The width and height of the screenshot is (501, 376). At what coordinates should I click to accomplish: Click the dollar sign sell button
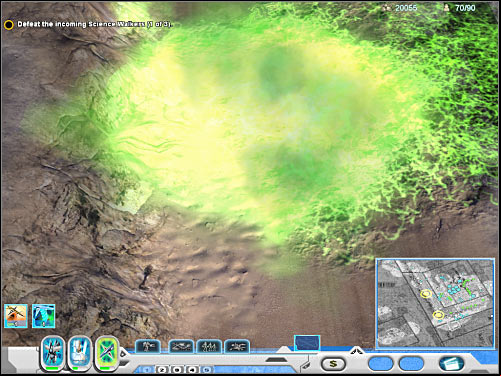[333, 364]
